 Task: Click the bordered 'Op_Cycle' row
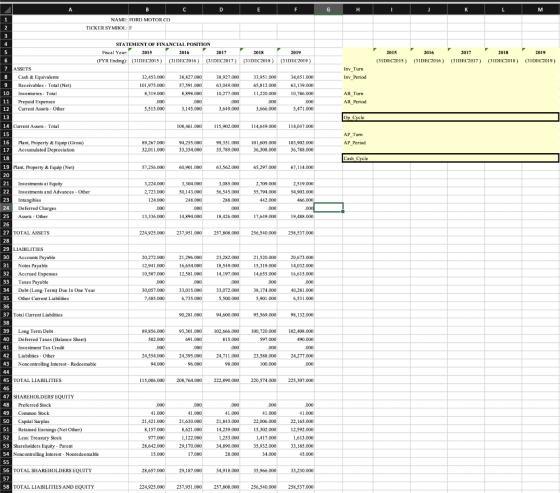(450, 117)
